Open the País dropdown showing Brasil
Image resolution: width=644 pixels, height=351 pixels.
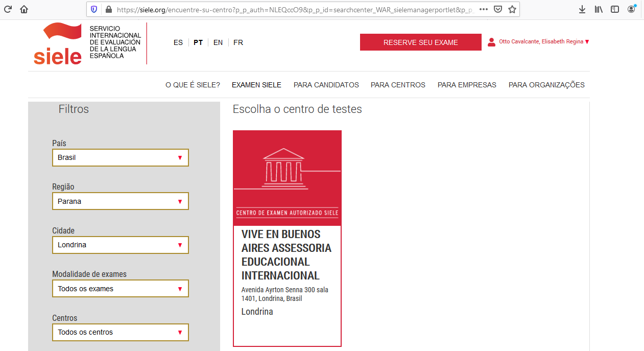[x=121, y=158]
